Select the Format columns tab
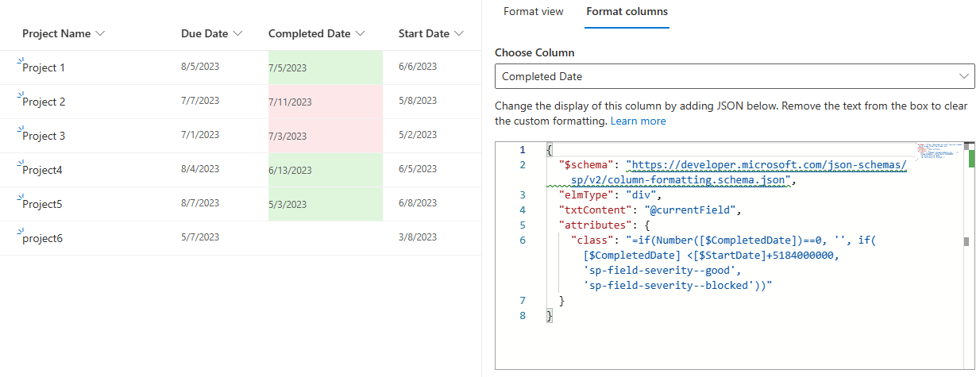This screenshot has height=377, width=980. click(627, 12)
